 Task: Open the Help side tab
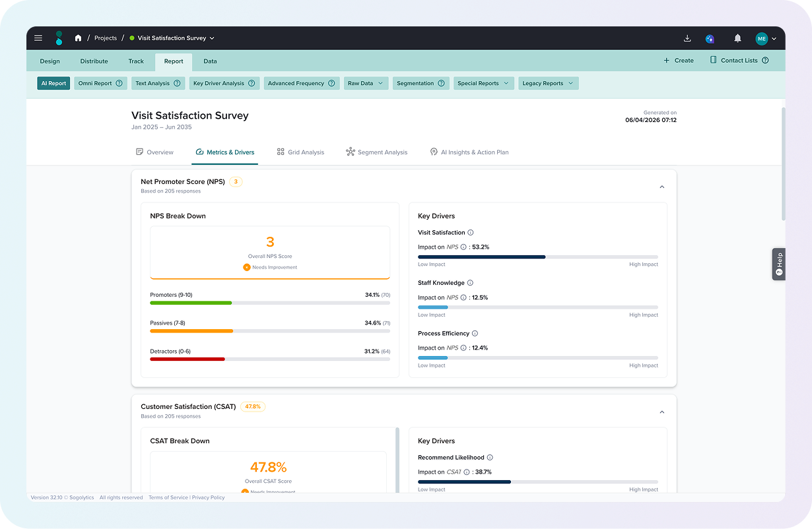click(779, 264)
